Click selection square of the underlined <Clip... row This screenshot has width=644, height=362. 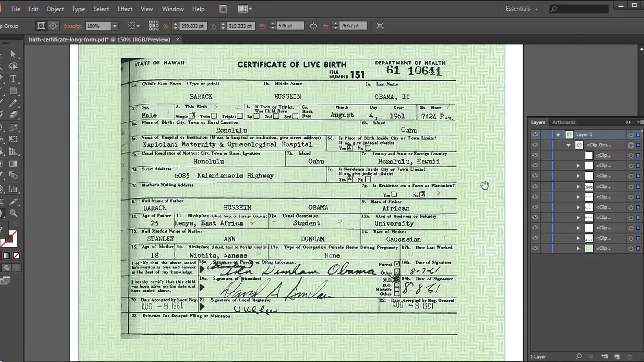[638, 155]
